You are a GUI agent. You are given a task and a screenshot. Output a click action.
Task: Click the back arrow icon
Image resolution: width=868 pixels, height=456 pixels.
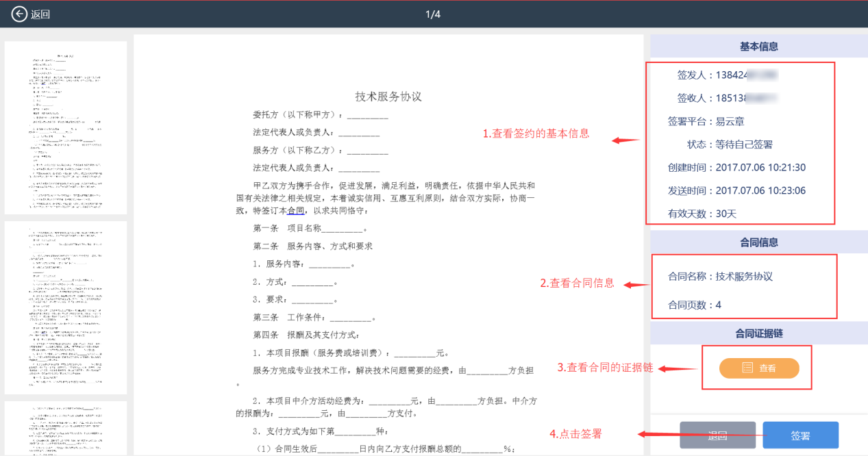pyautogui.click(x=18, y=14)
